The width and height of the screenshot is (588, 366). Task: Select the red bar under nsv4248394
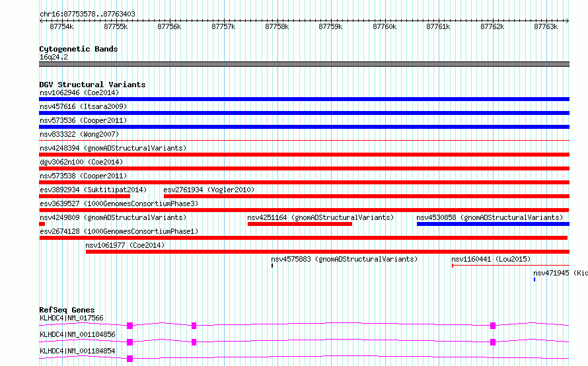(304, 155)
